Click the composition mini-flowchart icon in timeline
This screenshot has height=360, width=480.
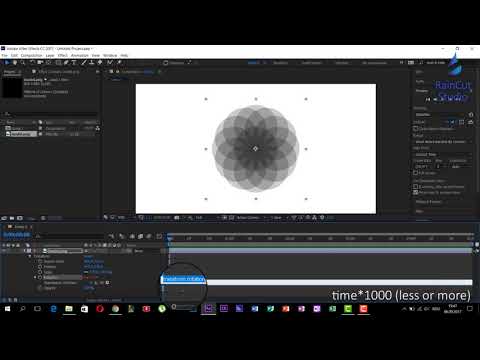pos(111,236)
